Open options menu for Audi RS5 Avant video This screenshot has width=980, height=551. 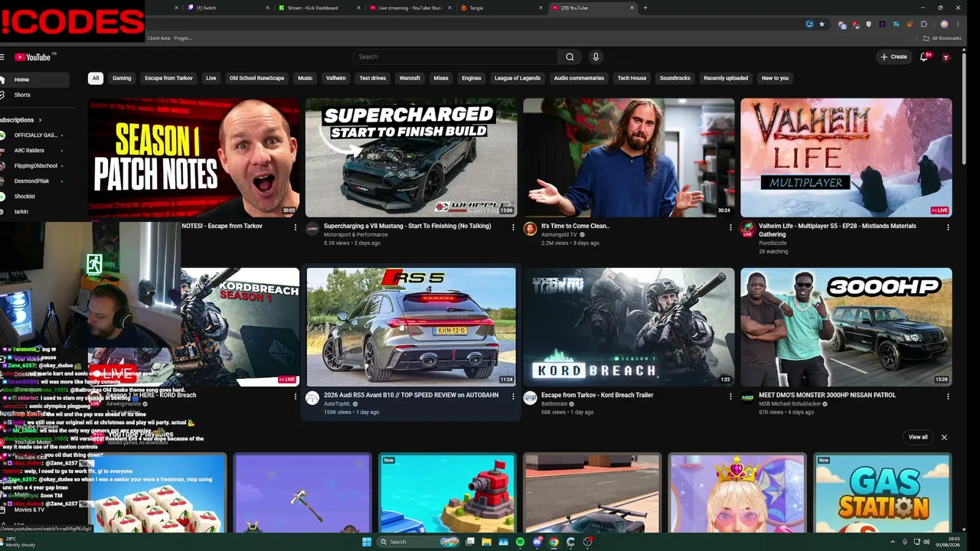click(x=513, y=396)
